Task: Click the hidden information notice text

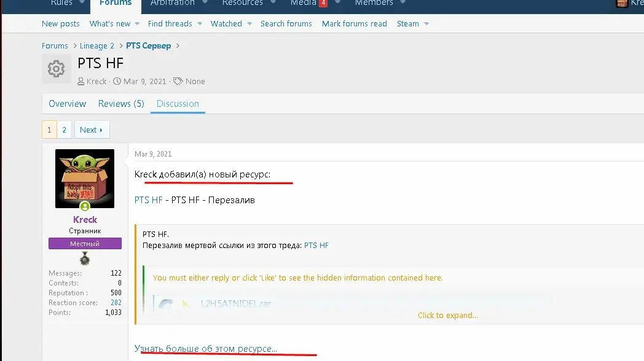Action: point(298,278)
